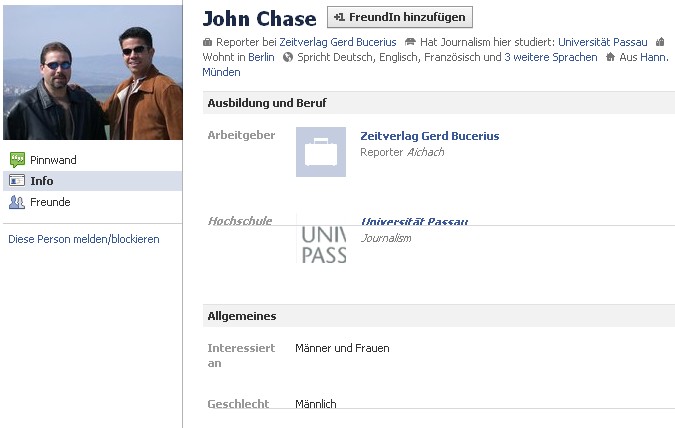
Task: Open Universität Passau link in summary line
Action: point(603,42)
